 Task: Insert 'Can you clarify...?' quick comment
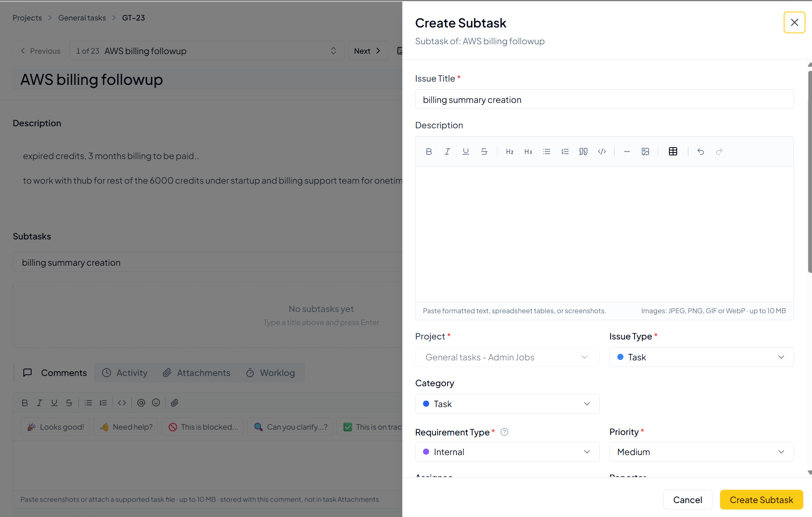coord(290,427)
